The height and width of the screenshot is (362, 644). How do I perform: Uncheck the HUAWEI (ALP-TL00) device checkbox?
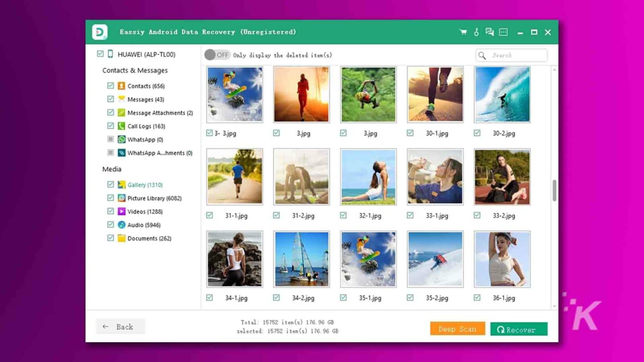(100, 53)
